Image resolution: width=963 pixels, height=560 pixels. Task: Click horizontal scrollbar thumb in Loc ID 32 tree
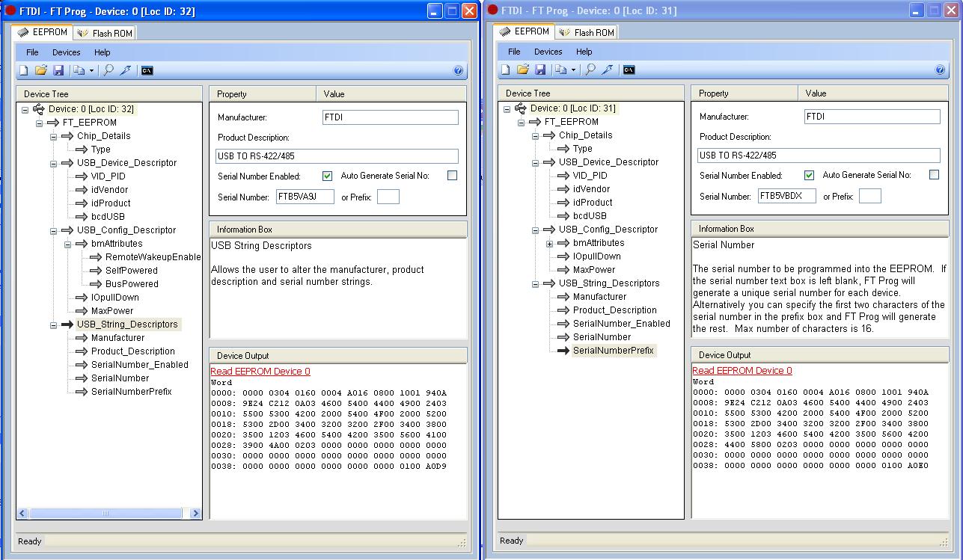105,514
